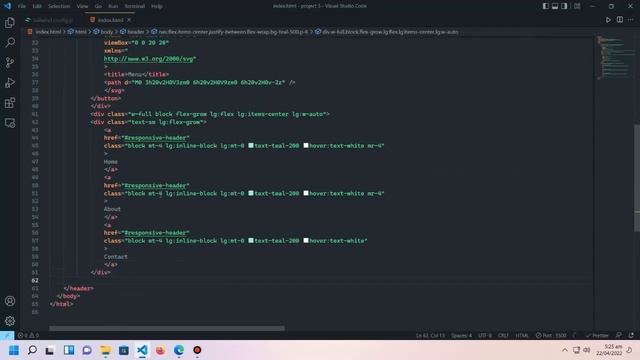This screenshot has height=360, width=640.
Task: Open the View menu
Action: click(x=82, y=6)
